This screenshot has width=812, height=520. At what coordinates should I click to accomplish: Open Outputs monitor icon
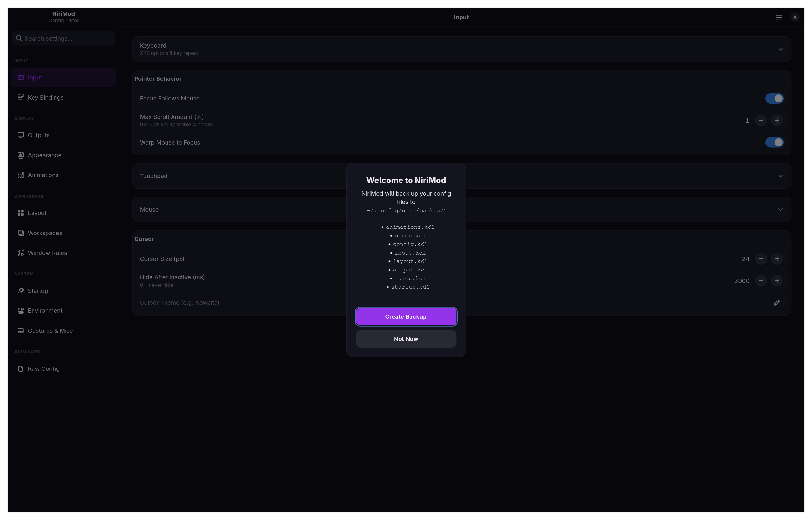pos(21,135)
